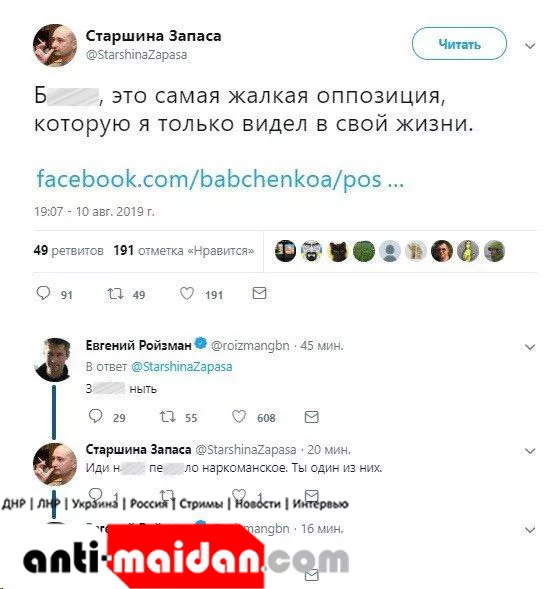Expand options chevron on the 20 мин. reply
The width and height of the screenshot is (559, 589).
[x=530, y=451]
